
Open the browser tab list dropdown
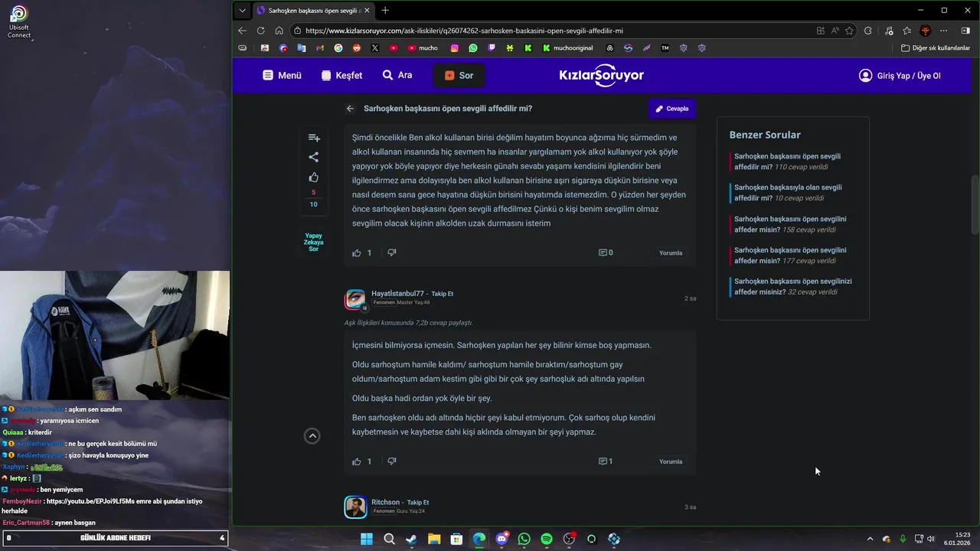click(243, 10)
